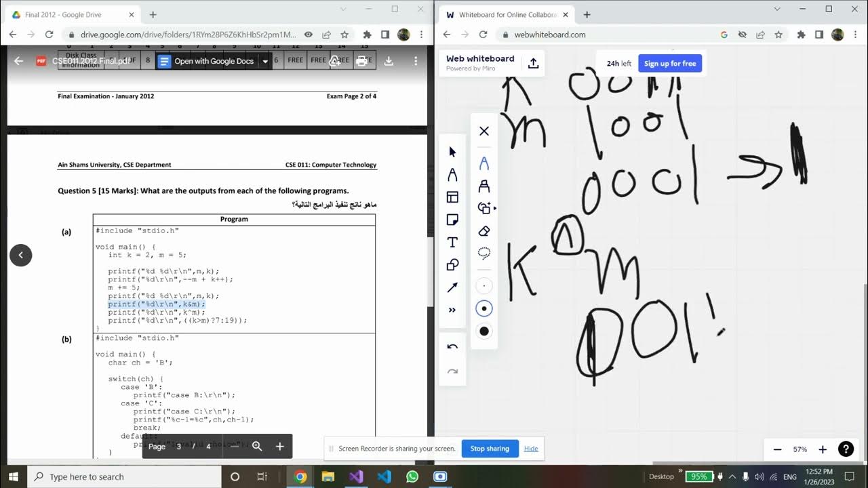The image size is (868, 488).
Task: Redo whiteboard action
Action: pyautogui.click(x=452, y=371)
